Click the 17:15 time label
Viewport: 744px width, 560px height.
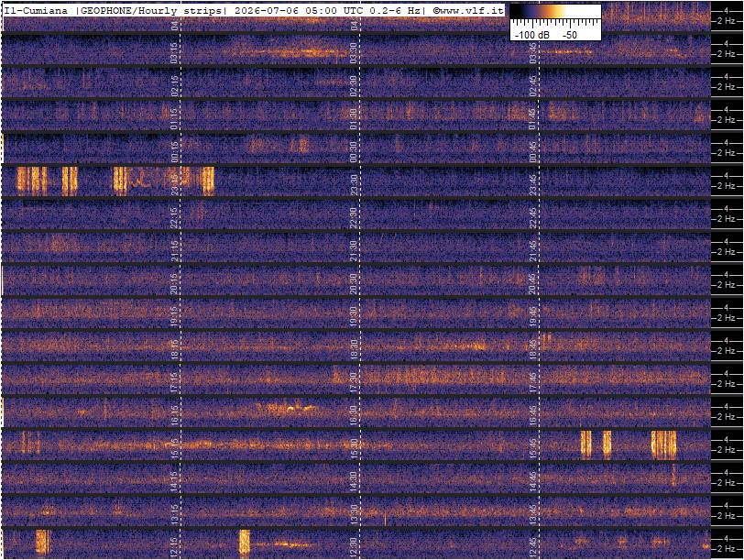pyautogui.click(x=174, y=383)
